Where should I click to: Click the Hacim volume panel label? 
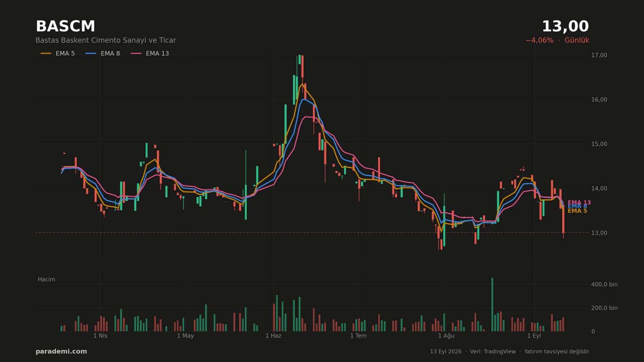click(x=46, y=280)
